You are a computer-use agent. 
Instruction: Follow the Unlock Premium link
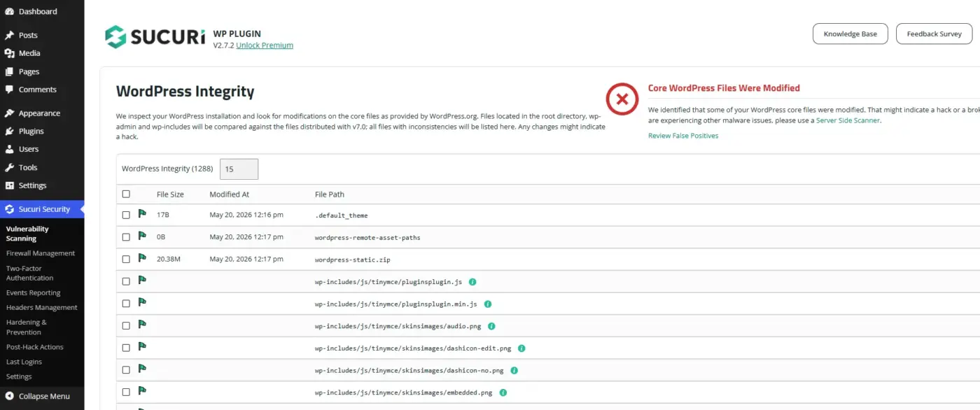pos(265,45)
